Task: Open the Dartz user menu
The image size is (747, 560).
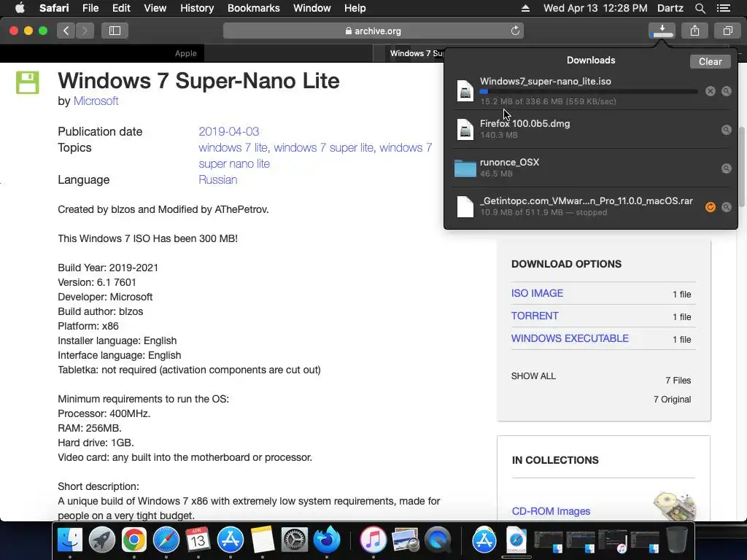Action: [670, 8]
